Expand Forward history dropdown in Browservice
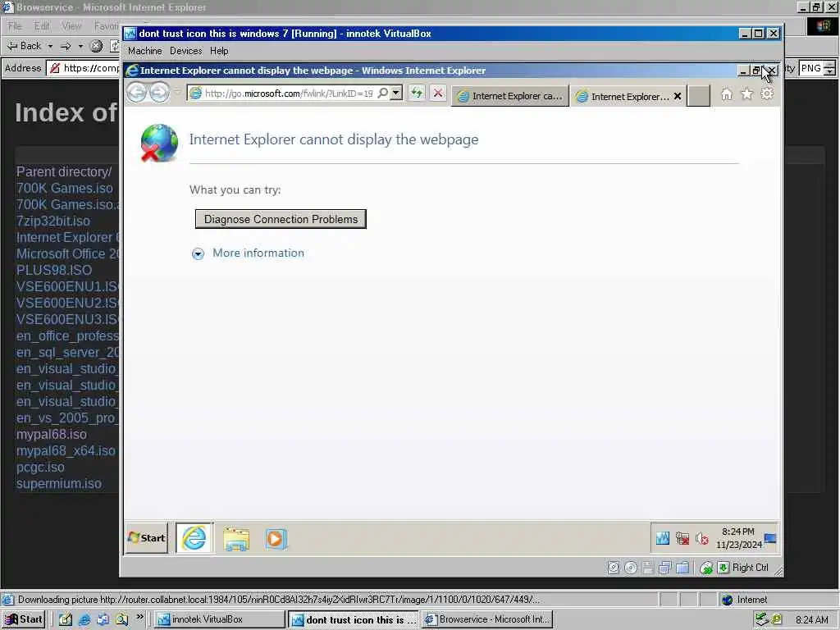This screenshot has height=630, width=840. 80,46
